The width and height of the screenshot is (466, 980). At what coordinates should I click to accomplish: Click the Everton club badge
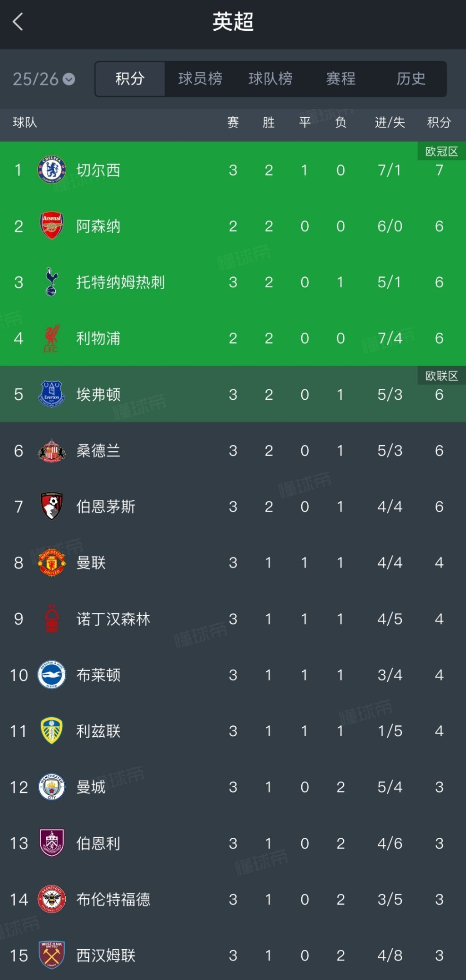51,394
